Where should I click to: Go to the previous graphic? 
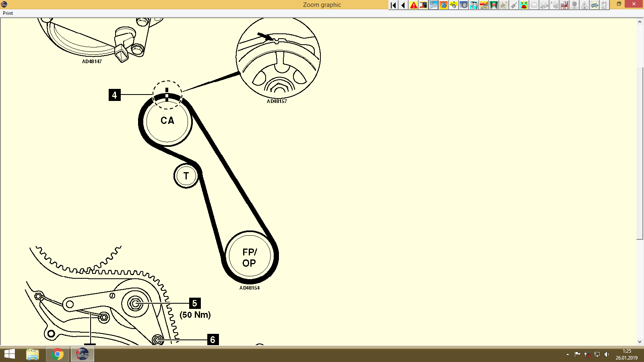point(403,5)
